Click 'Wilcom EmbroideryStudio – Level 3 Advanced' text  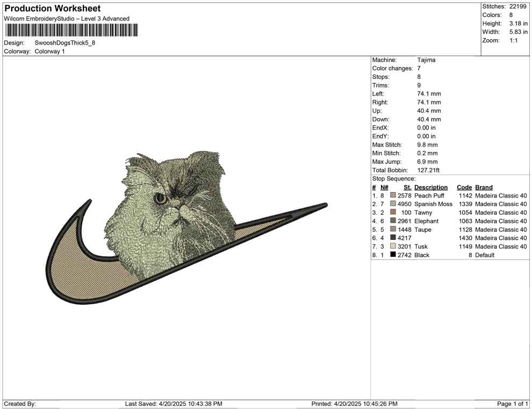67,19
